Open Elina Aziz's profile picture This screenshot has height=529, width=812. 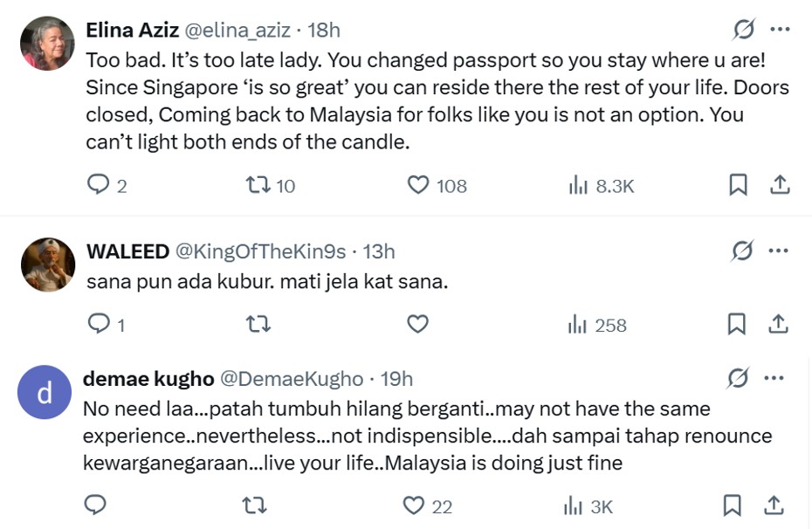[47, 44]
